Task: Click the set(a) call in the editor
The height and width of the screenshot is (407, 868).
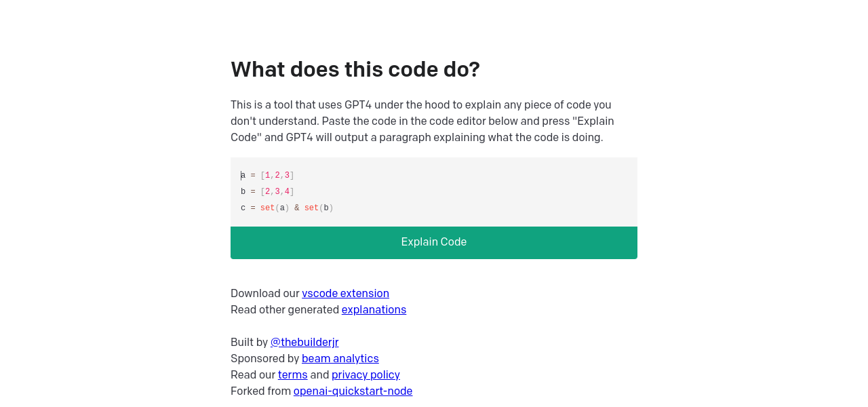Action: click(275, 208)
